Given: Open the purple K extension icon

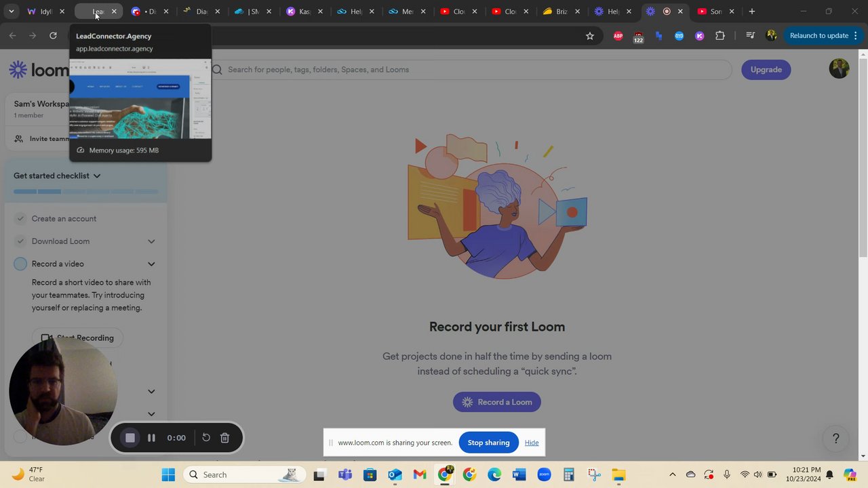Looking at the screenshot, I should [x=699, y=36].
